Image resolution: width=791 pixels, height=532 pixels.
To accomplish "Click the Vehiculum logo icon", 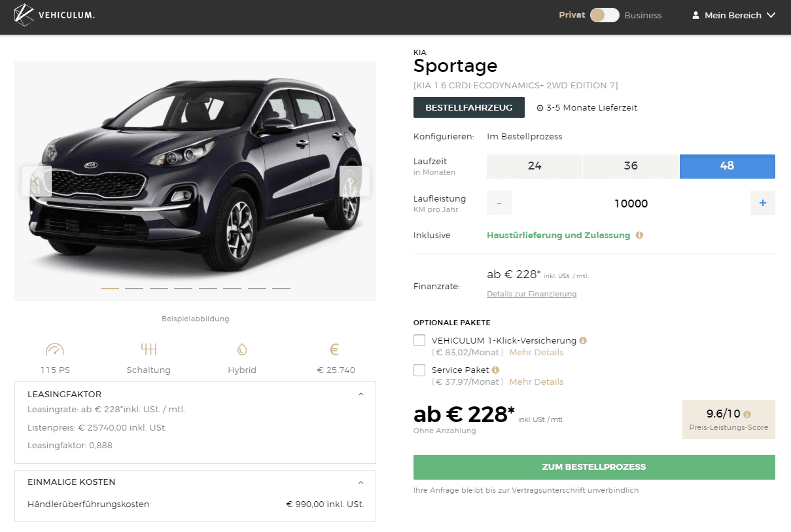I will tap(24, 15).
